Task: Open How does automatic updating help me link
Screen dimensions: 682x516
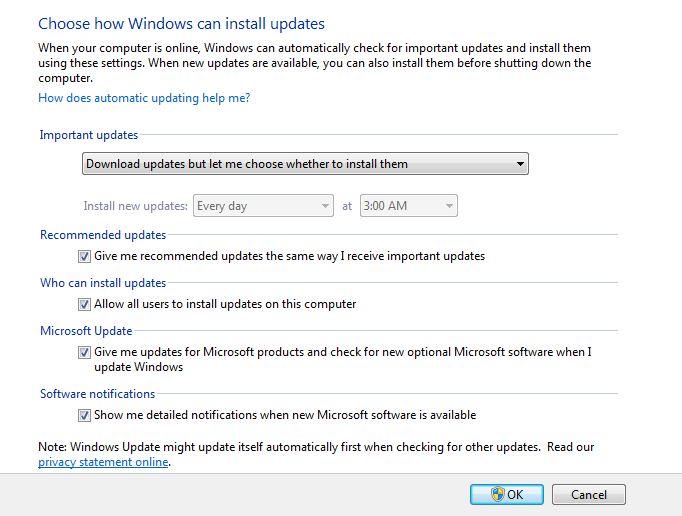Action: [x=144, y=98]
